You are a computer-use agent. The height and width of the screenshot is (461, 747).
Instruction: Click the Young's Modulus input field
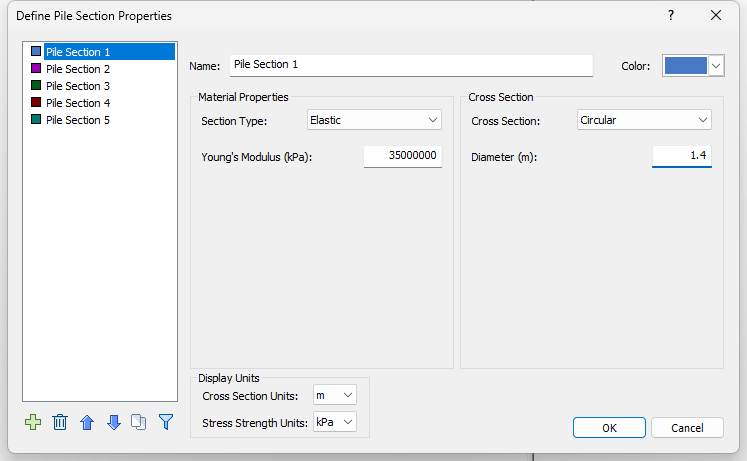(402, 156)
